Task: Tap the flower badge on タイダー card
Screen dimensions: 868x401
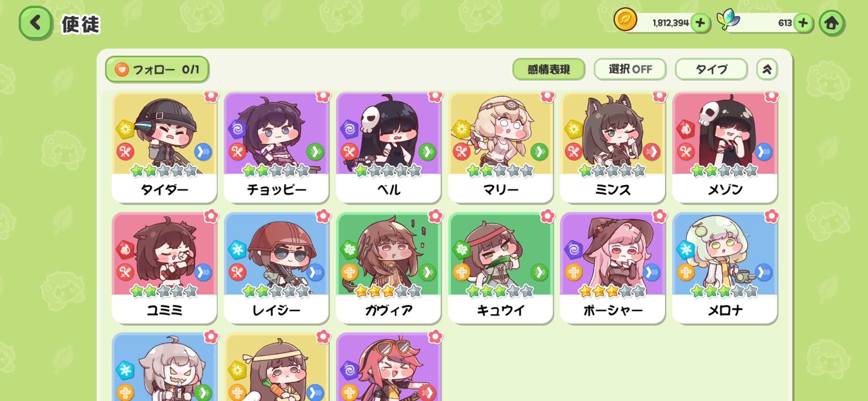Action: (x=211, y=96)
